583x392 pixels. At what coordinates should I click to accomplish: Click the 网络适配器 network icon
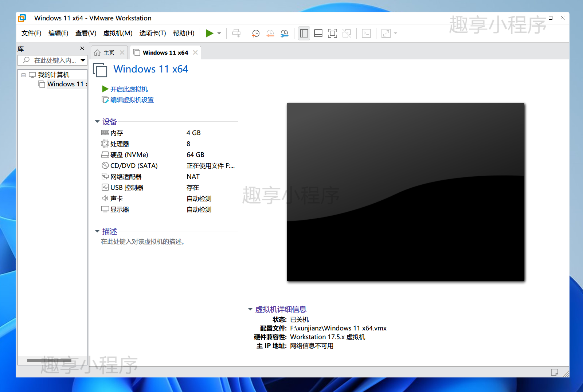pyautogui.click(x=105, y=177)
